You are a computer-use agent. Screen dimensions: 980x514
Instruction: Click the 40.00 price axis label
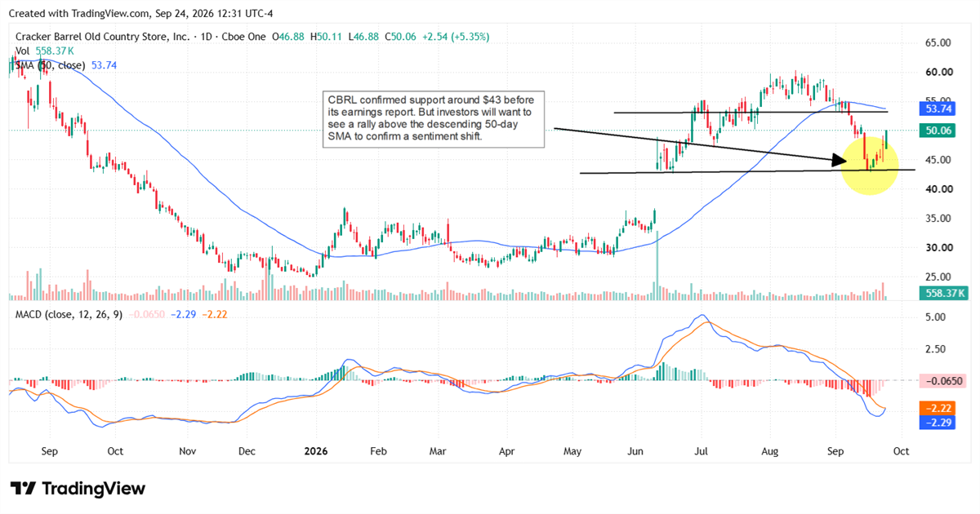click(x=940, y=189)
